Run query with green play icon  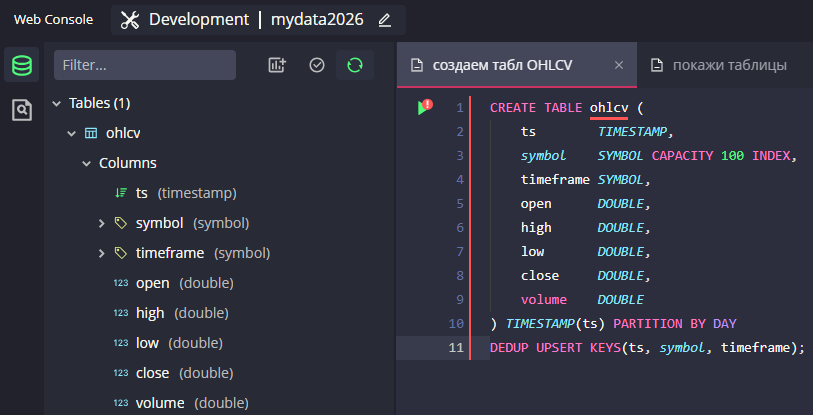click(424, 107)
